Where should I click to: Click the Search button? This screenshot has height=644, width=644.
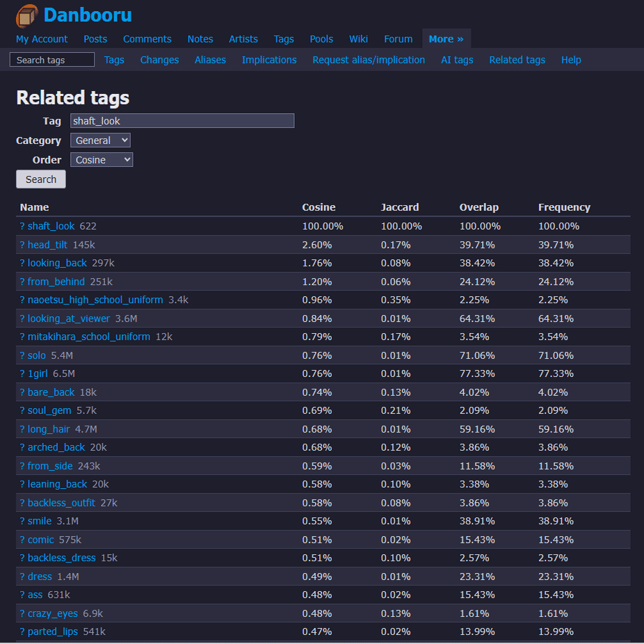(40, 179)
